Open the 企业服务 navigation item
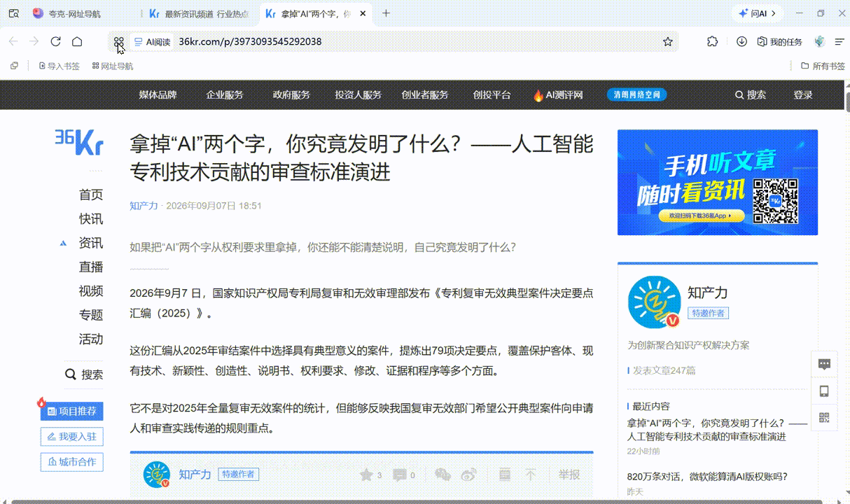 225,95
